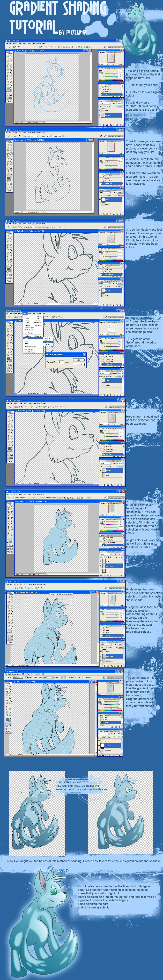
Task: Click Save Selection... in the open Select menu
Action: point(33,352)
